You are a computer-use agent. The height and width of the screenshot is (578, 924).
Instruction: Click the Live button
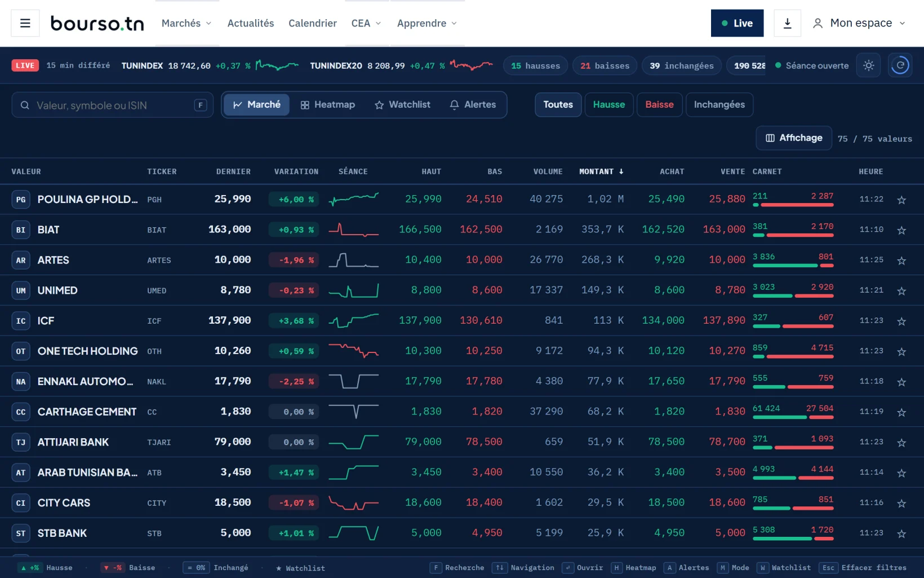[737, 23]
